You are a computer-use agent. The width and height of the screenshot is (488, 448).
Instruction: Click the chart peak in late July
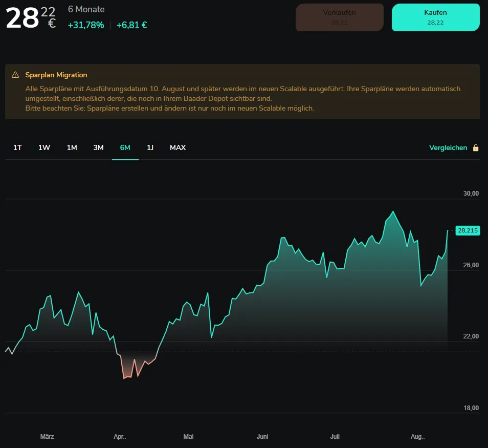[x=393, y=211]
